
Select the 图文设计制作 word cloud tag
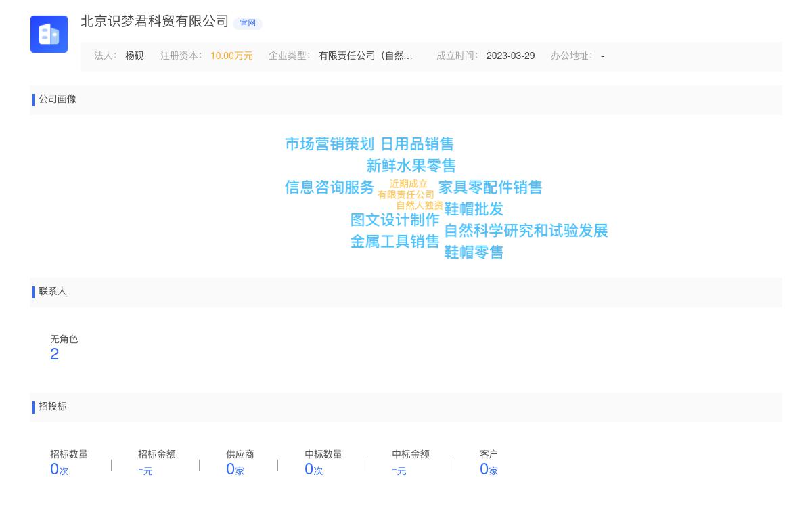point(395,220)
